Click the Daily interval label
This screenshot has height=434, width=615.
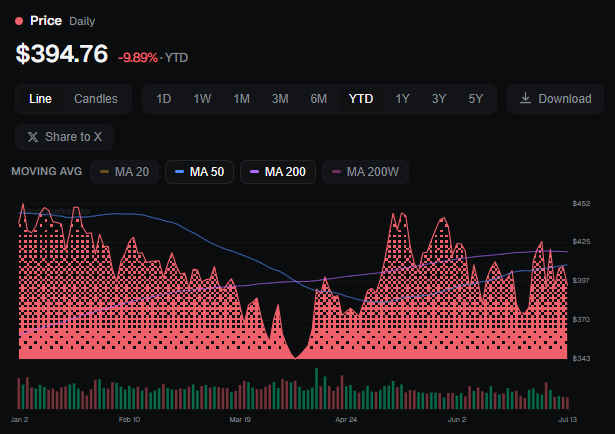tap(82, 21)
